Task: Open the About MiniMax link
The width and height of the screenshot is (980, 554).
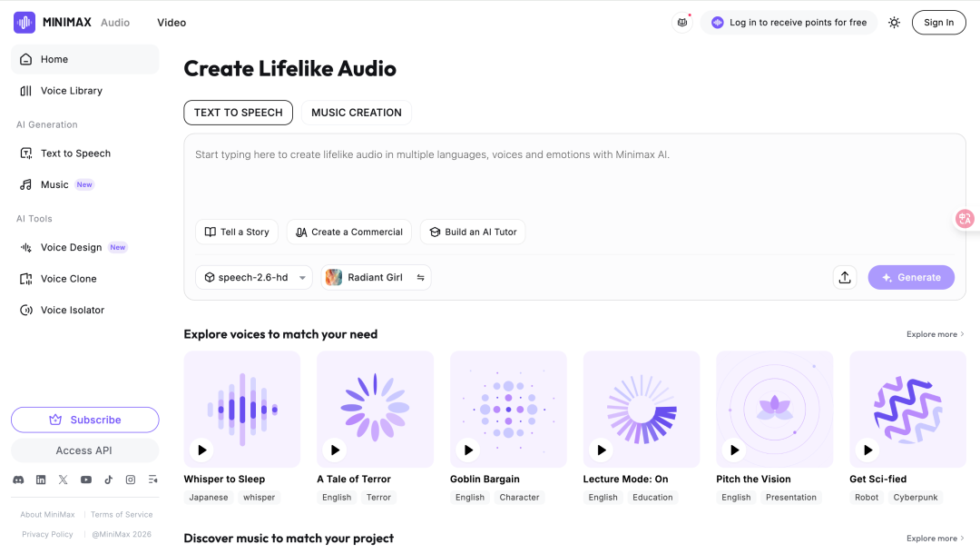Action: (47, 515)
